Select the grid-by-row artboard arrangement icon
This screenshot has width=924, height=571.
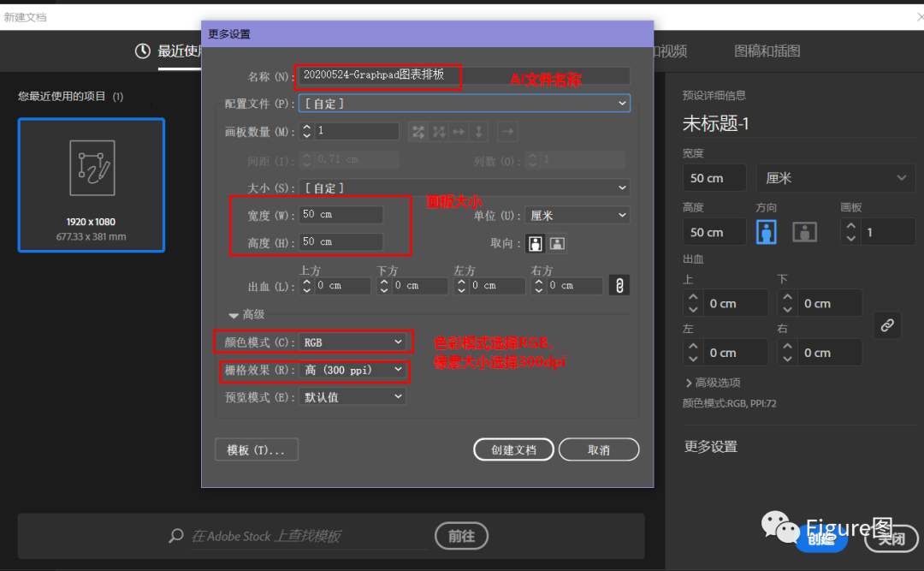coord(418,132)
